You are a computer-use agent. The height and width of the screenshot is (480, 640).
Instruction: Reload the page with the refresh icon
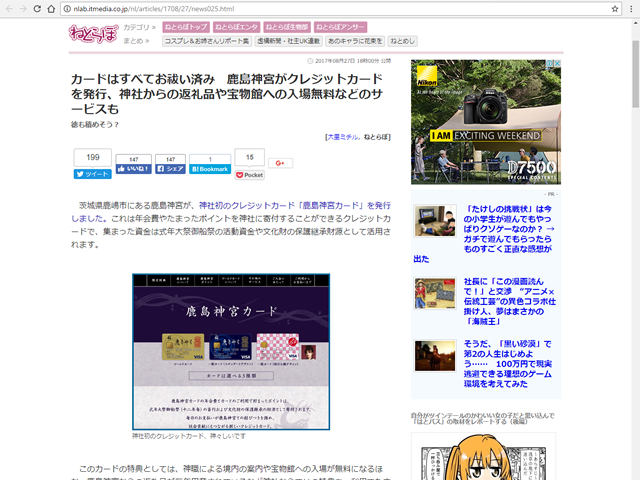48,8
